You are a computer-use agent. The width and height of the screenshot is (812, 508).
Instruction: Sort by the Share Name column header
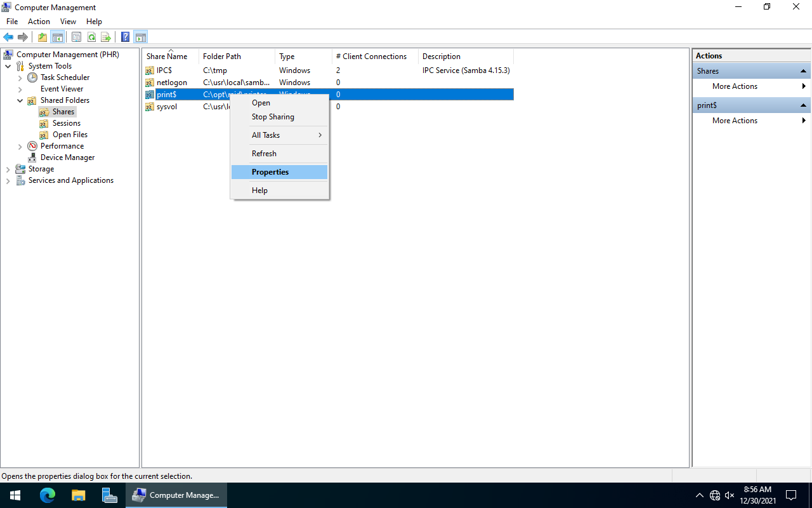coord(167,57)
